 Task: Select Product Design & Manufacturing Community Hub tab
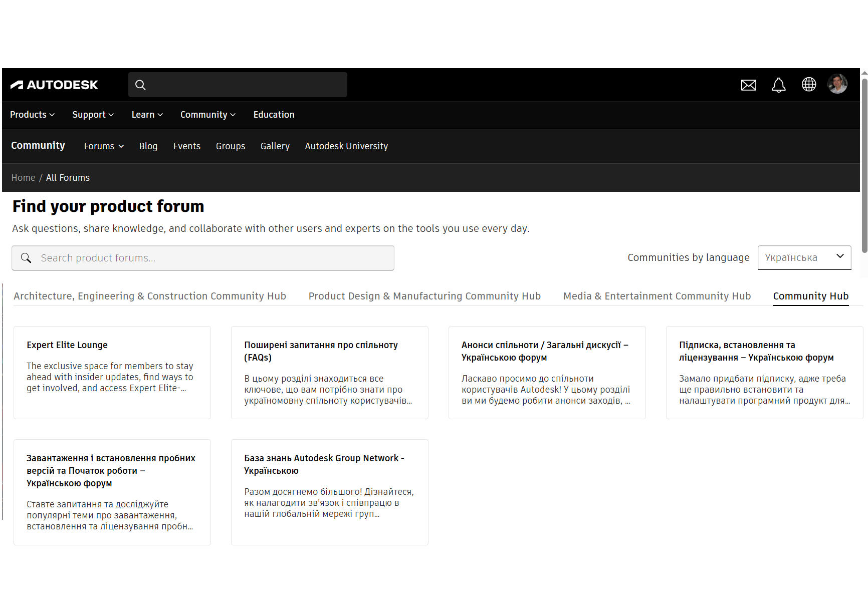(424, 296)
